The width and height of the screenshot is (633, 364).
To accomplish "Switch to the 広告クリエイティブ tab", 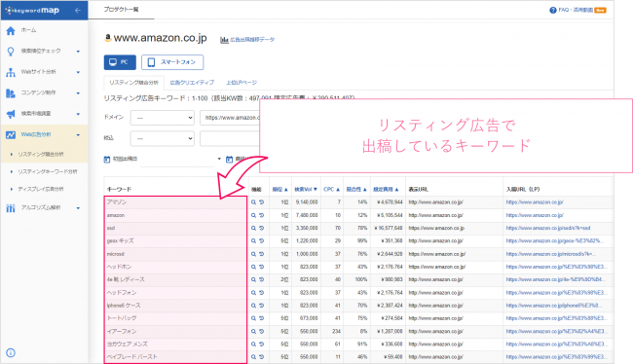I will (x=192, y=83).
